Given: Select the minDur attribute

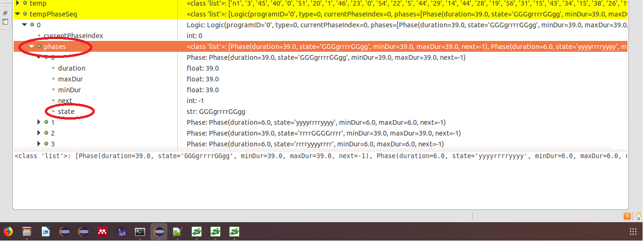Looking at the screenshot, I should point(70,90).
